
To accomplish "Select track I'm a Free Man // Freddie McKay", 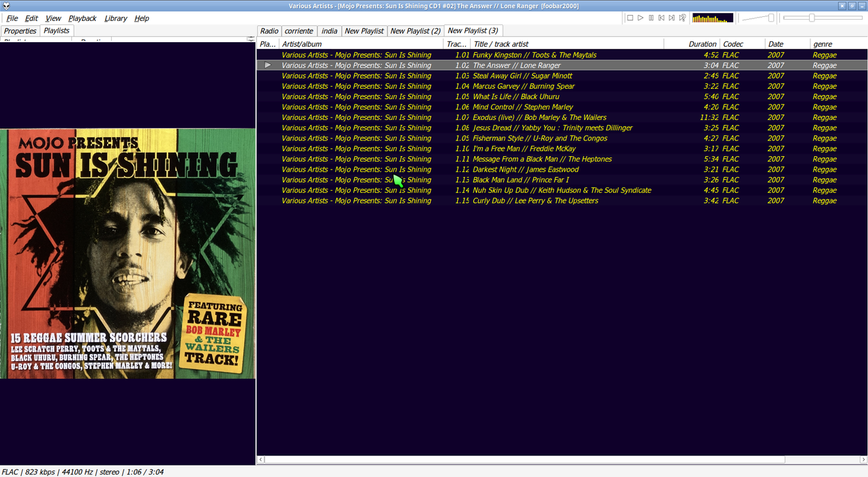I will pyautogui.click(x=561, y=149).
